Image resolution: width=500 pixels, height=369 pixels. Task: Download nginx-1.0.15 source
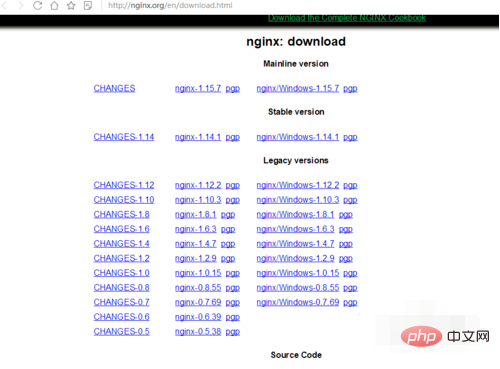click(x=198, y=273)
